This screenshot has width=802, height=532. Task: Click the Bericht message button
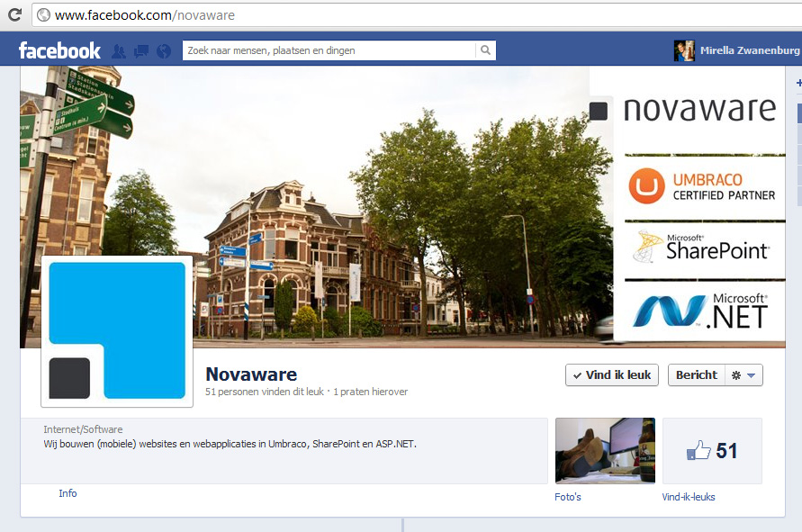[x=696, y=375]
